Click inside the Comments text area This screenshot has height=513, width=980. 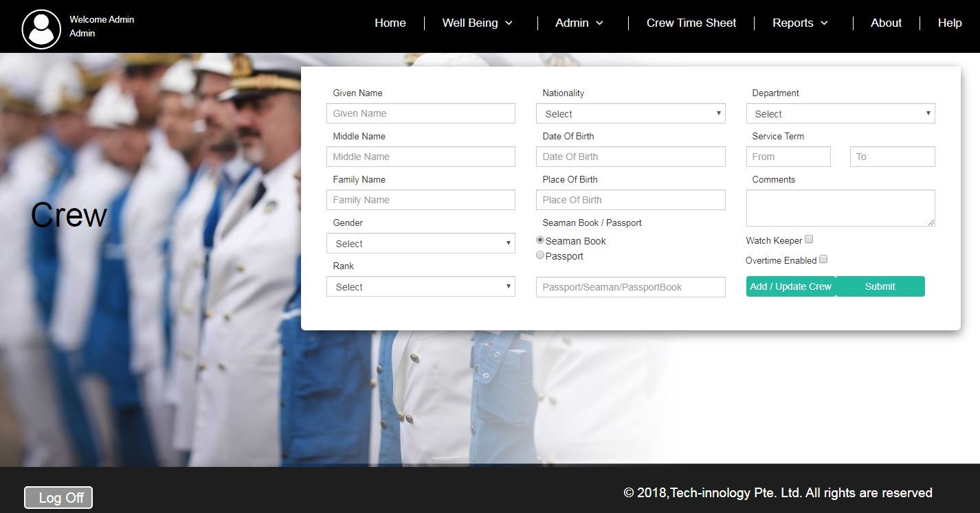(840, 208)
